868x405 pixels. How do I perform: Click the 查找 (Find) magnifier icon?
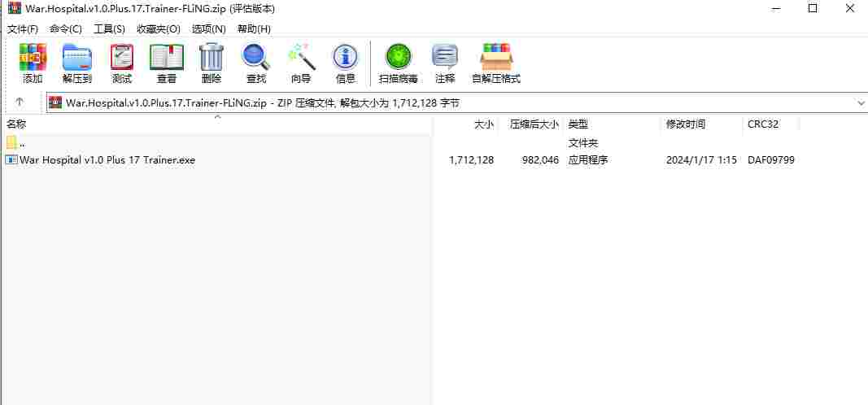[x=255, y=58]
